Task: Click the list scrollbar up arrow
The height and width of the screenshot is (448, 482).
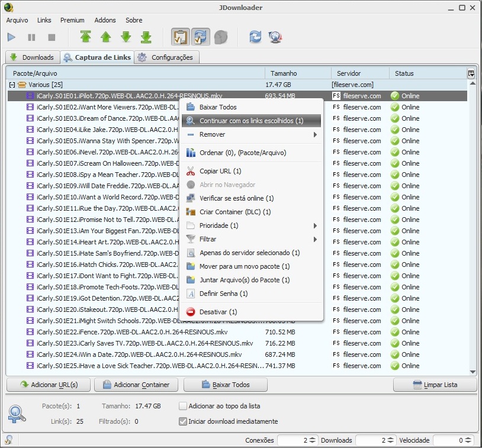Action: point(473,83)
